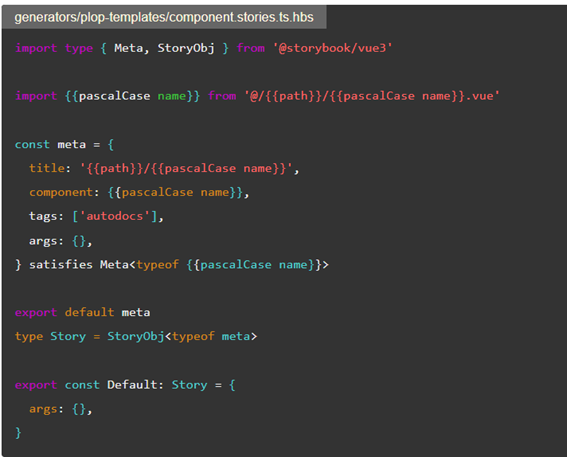The height and width of the screenshot is (457, 567).
Task: Click the title property key
Action: (x=47, y=168)
